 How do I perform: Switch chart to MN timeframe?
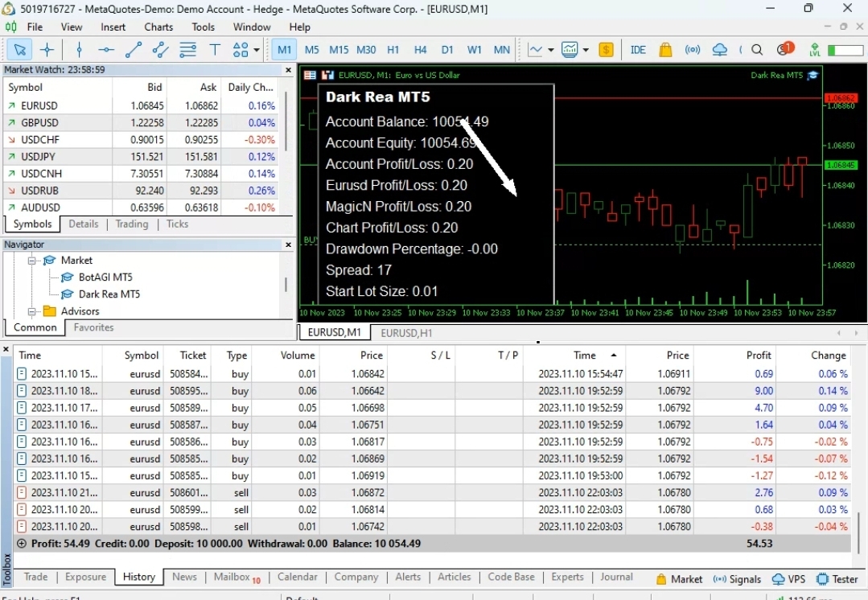coord(501,50)
